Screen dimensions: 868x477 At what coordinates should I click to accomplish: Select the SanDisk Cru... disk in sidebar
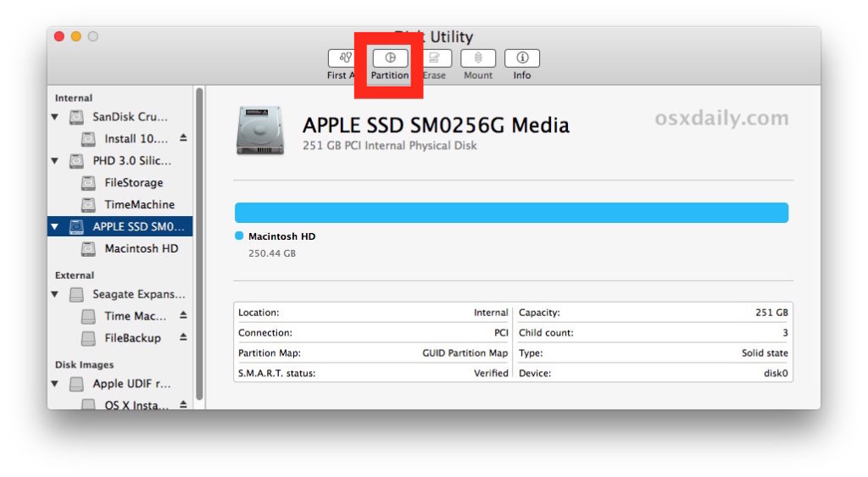click(x=120, y=117)
